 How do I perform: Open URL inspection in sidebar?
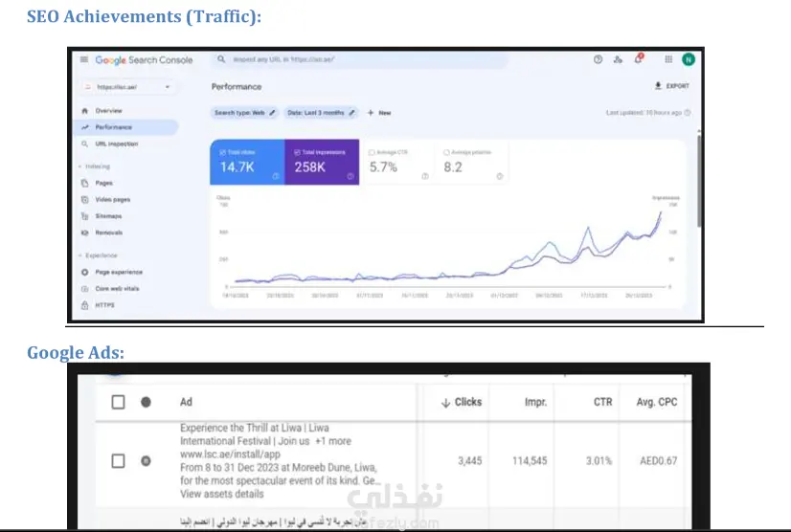117,144
